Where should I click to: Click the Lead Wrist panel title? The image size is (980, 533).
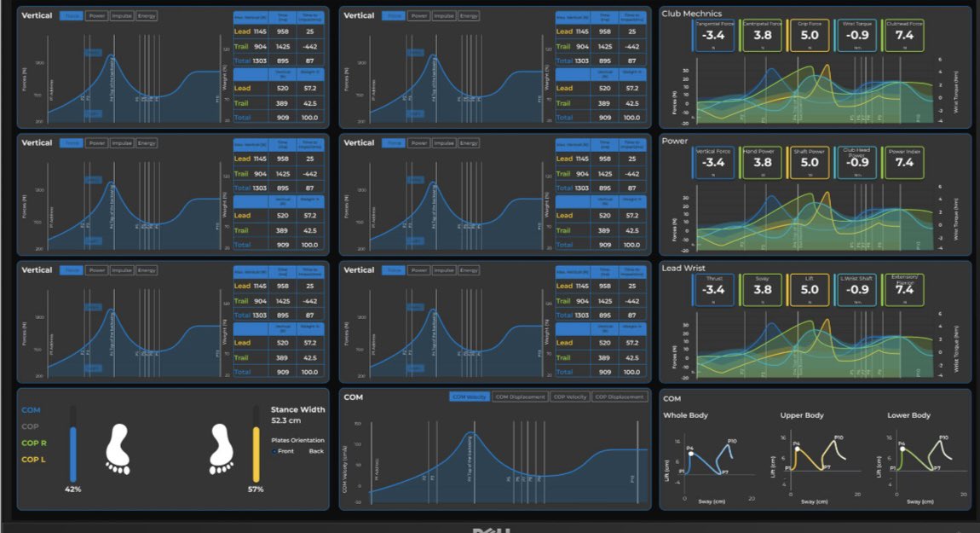point(683,268)
